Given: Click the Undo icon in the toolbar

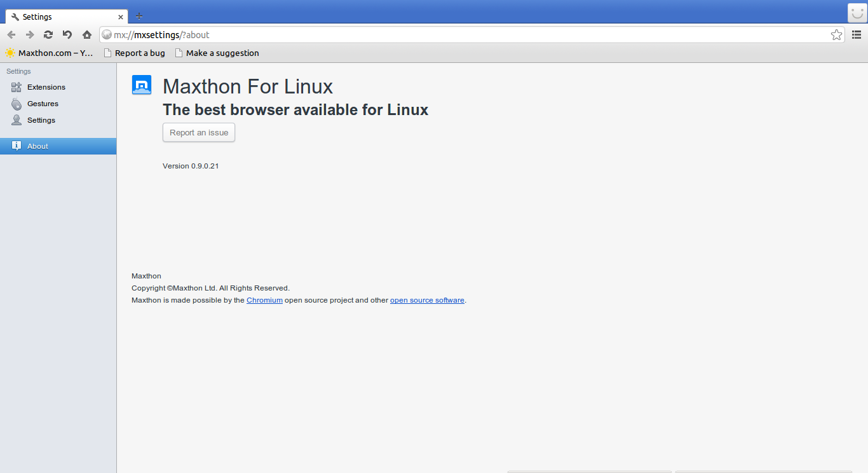Looking at the screenshot, I should pos(67,34).
